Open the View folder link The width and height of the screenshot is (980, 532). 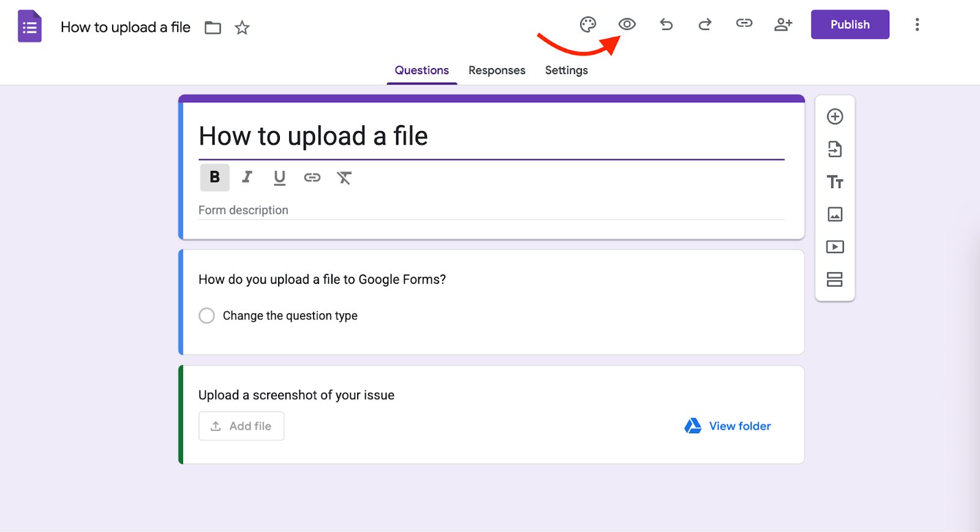click(739, 426)
